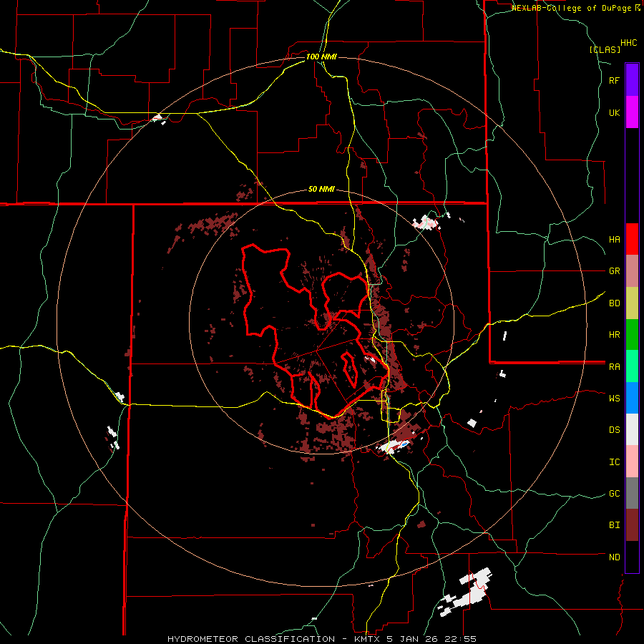Click the BI legend label
The width and height of the screenshot is (644, 644).
(614, 525)
